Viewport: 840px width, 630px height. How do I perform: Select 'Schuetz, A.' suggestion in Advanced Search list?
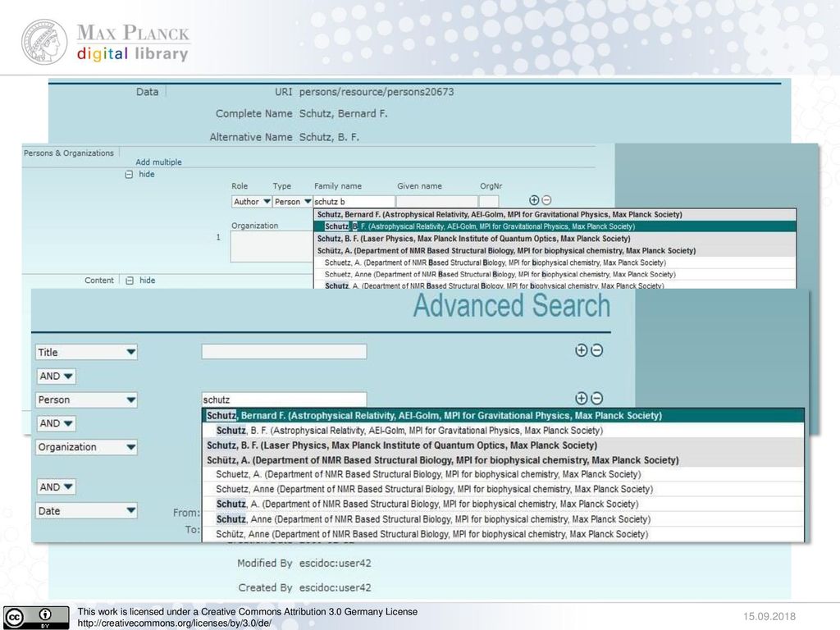503,474
